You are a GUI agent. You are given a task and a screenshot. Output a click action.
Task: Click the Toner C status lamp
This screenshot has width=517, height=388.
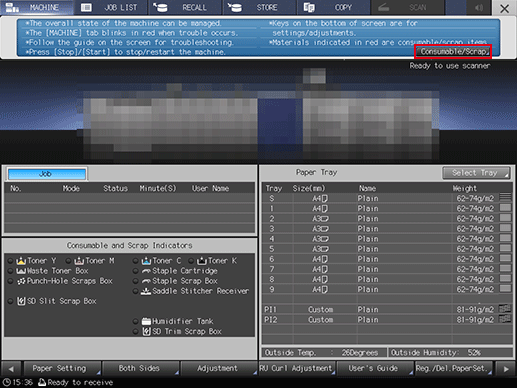(x=136, y=261)
